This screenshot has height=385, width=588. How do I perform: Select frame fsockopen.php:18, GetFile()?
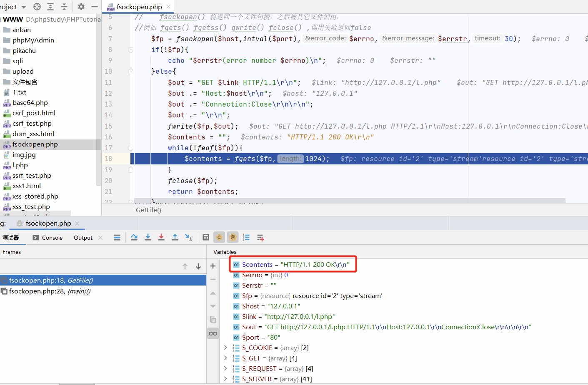tap(103, 280)
